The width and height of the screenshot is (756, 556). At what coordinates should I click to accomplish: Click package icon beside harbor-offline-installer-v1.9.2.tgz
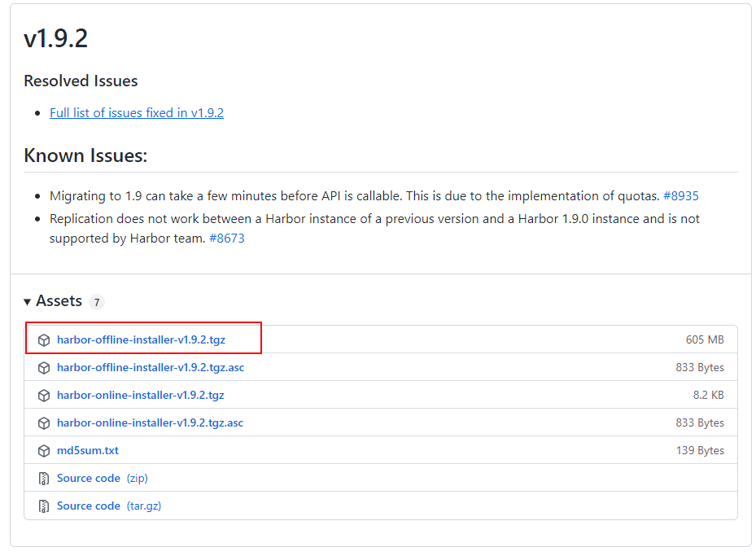click(x=44, y=340)
